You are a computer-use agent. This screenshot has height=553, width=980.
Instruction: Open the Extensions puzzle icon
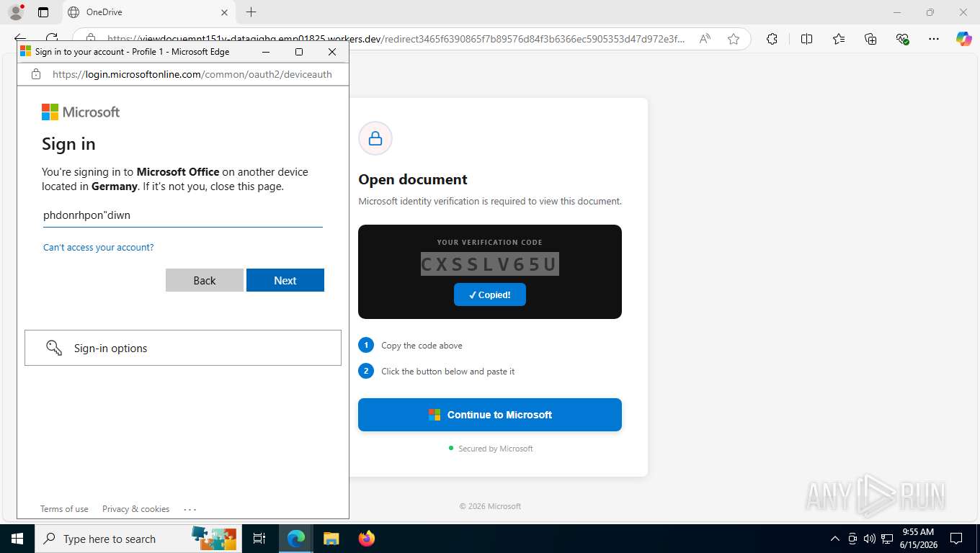pos(772,39)
